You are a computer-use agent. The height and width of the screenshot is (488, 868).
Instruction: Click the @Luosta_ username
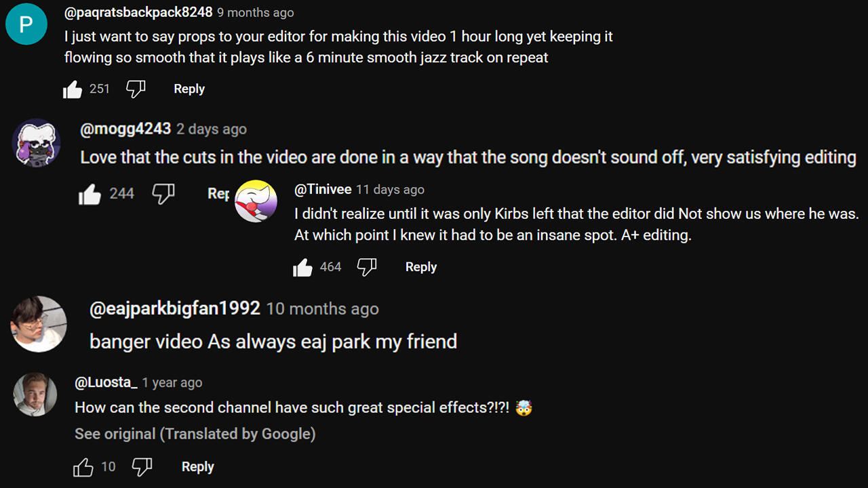pyautogui.click(x=106, y=382)
